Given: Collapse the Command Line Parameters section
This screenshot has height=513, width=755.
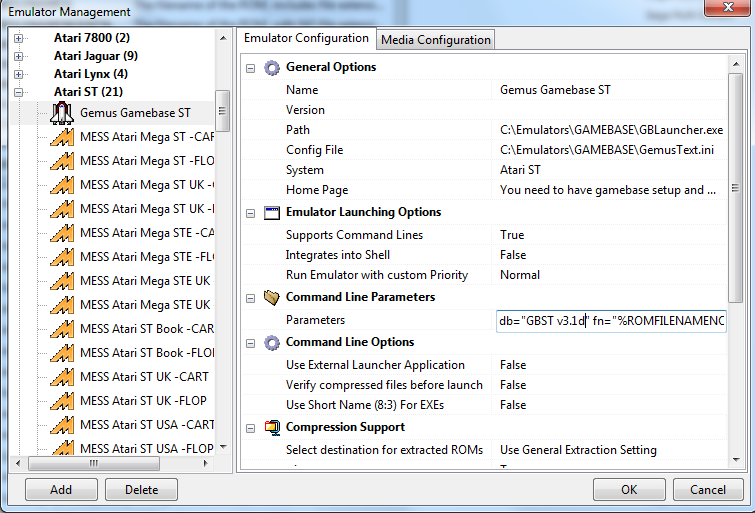Looking at the screenshot, I should point(250,298).
